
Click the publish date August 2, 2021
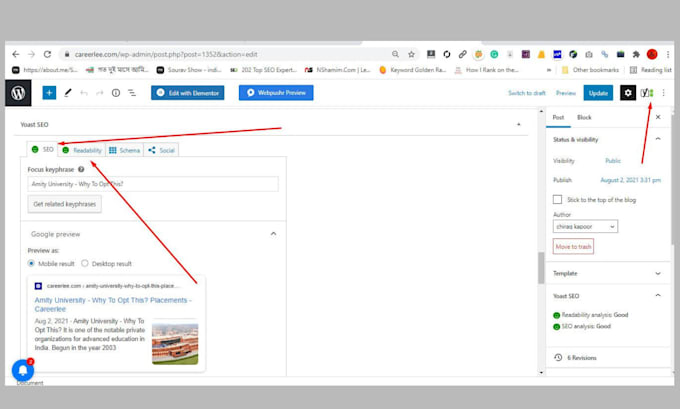point(630,180)
